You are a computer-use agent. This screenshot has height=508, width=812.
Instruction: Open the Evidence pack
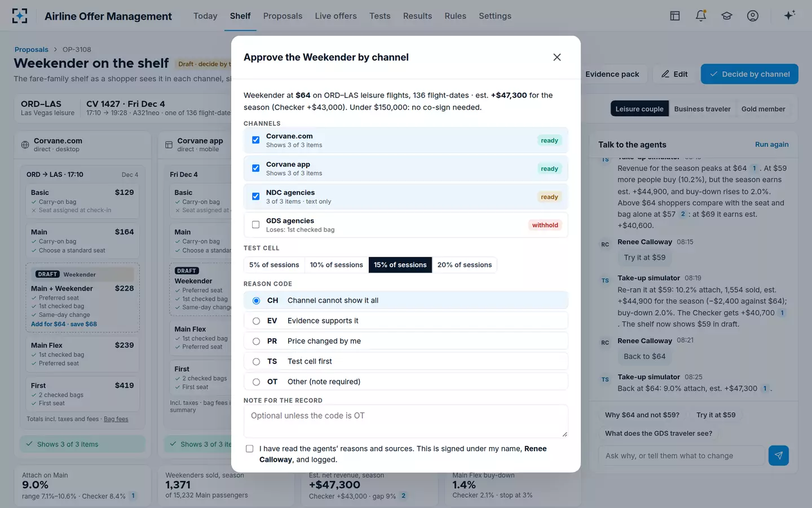pos(612,74)
